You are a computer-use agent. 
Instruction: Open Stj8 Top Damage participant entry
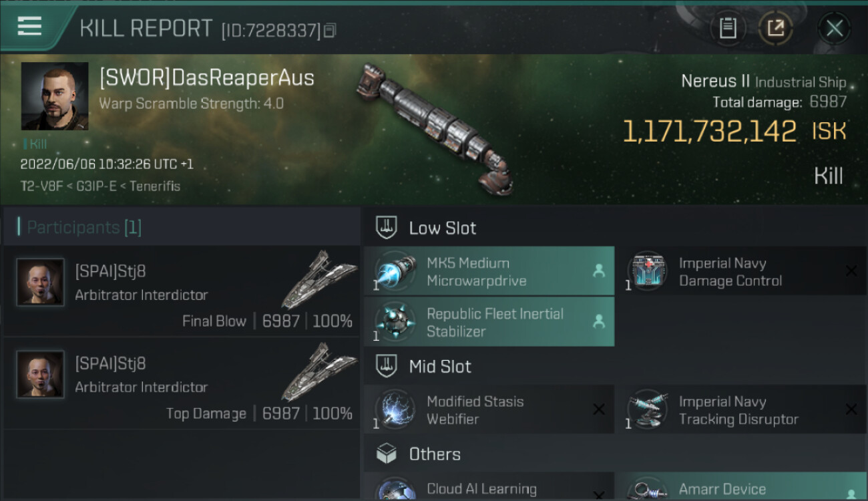182,383
